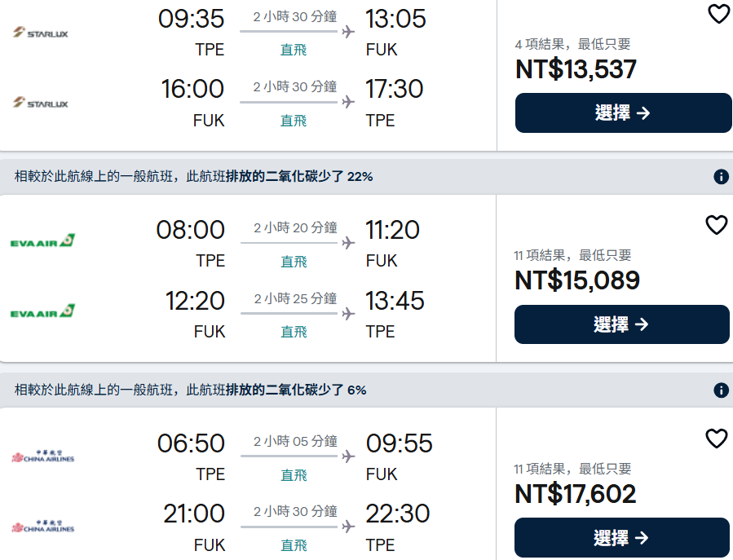This screenshot has height=560, width=733.
Task: Choose the EVA Air NT$15,089 flight
Action: pos(622,324)
